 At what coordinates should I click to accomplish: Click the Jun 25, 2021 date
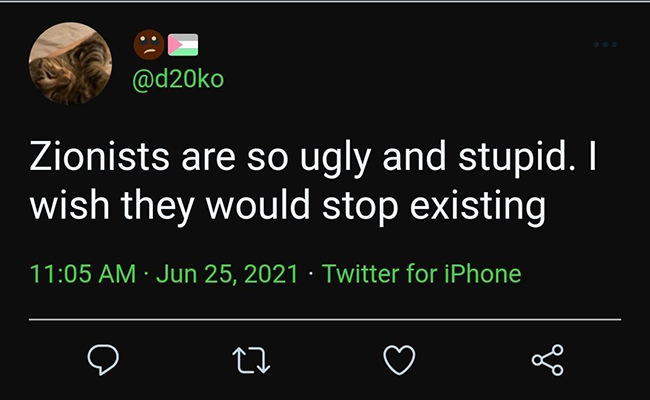pos(227,274)
